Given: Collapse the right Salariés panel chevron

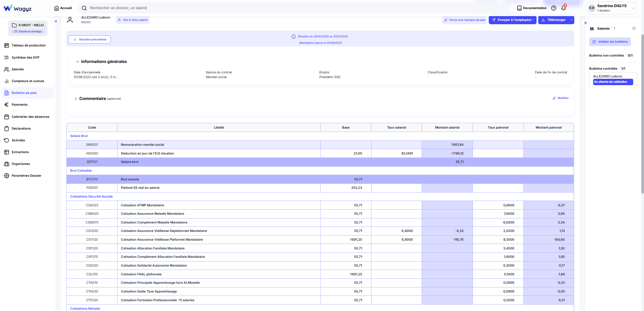Looking at the screenshot, I should point(585,23).
